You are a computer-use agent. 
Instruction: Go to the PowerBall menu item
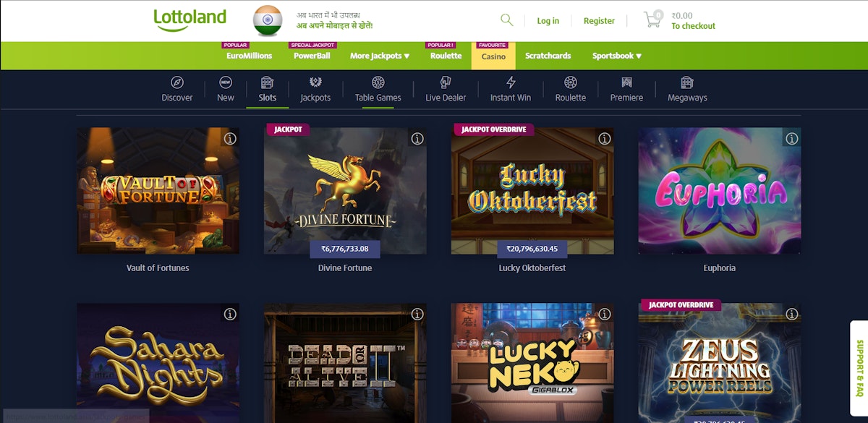pyautogui.click(x=312, y=56)
